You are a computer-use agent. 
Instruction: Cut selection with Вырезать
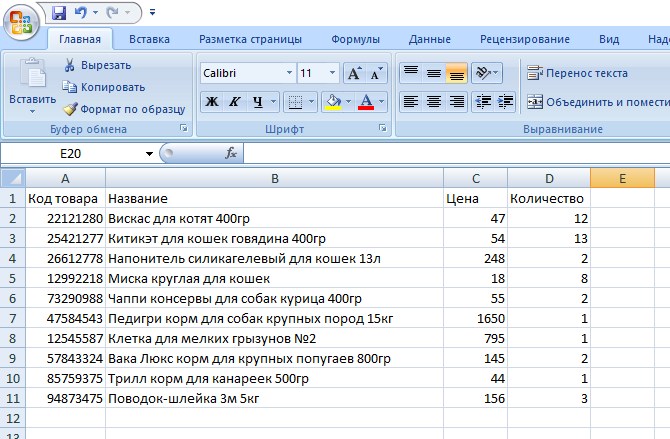click(97, 65)
